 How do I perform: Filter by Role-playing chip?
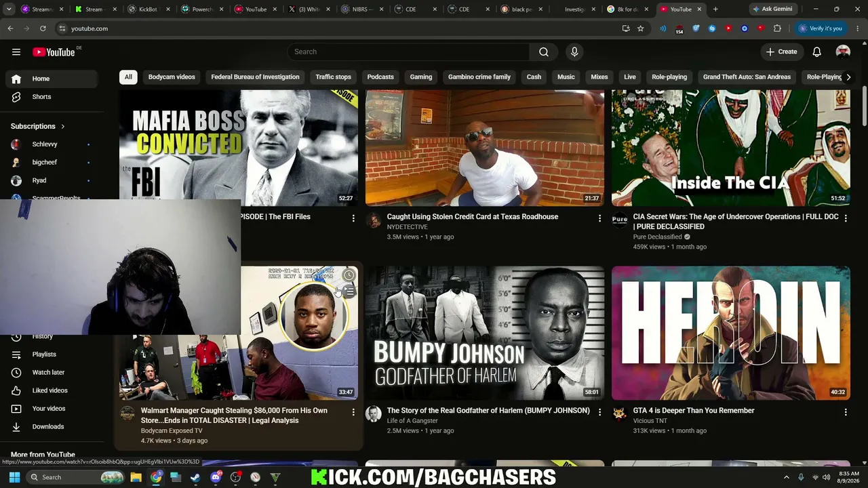point(669,77)
